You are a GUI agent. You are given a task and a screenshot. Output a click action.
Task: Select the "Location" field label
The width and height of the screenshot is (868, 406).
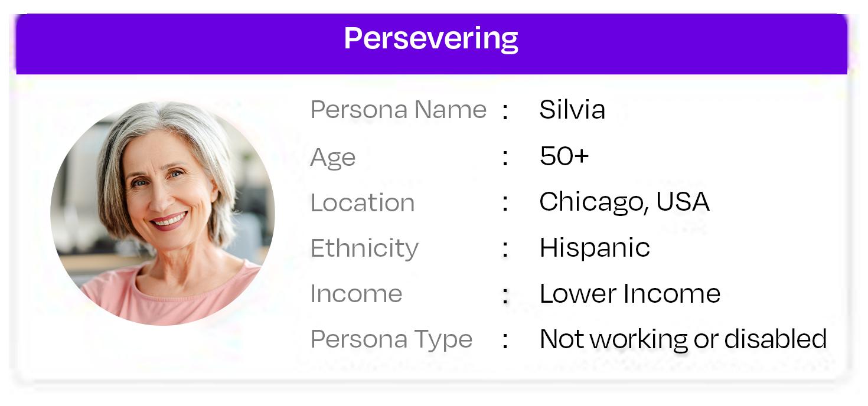coord(363,202)
